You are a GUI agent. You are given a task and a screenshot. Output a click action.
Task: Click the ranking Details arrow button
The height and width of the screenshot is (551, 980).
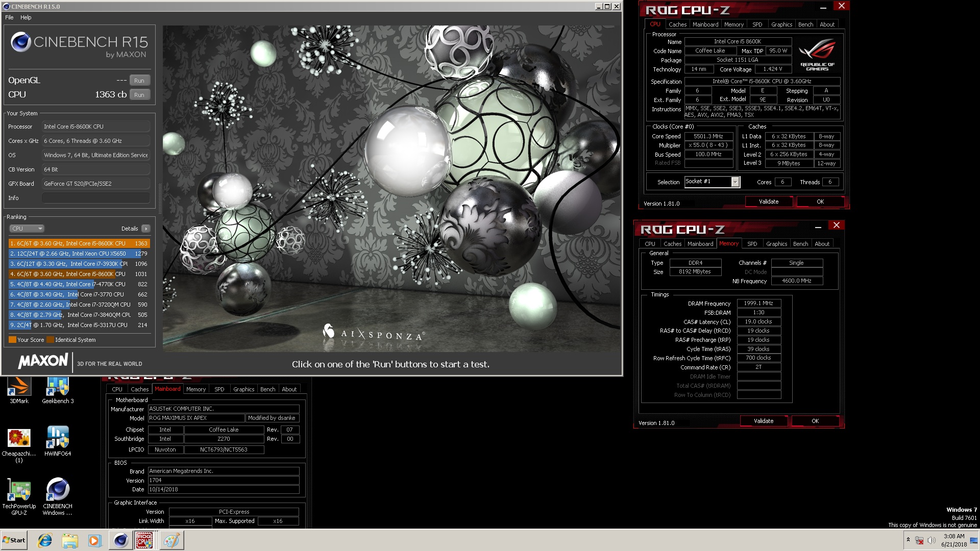146,229
